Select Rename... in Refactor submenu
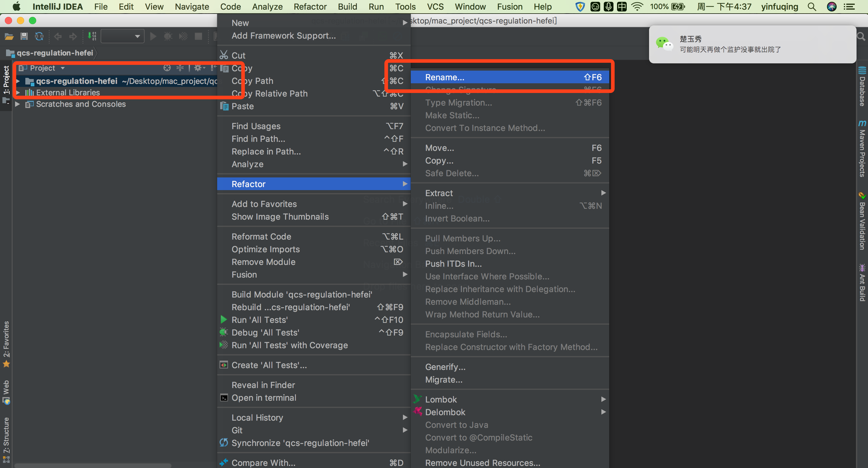Image resolution: width=868 pixels, height=468 pixels. pos(510,77)
